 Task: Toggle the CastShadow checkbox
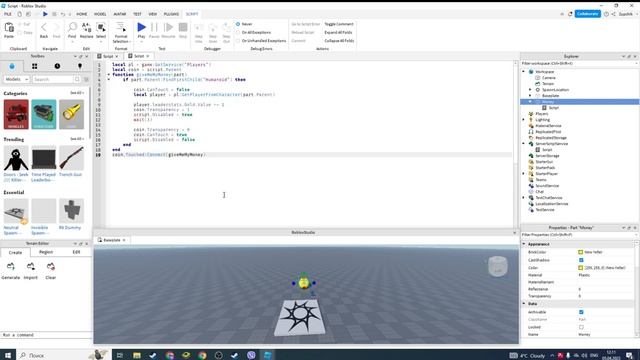pos(581,260)
